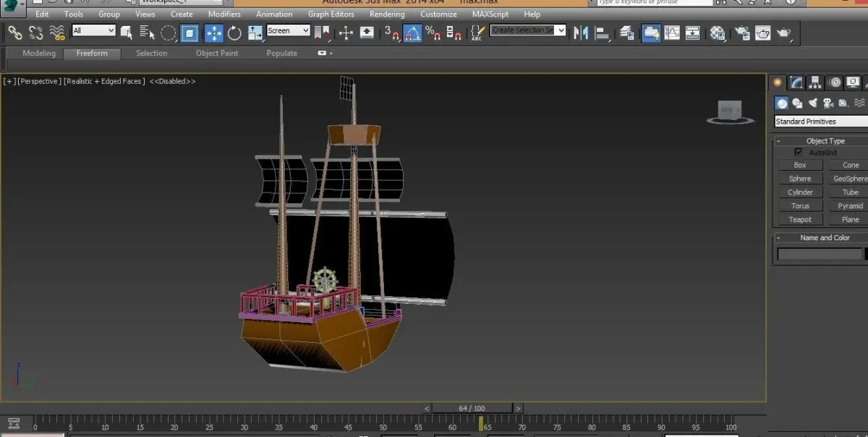Open the Material Editor
868x437 pixels.
click(717, 33)
